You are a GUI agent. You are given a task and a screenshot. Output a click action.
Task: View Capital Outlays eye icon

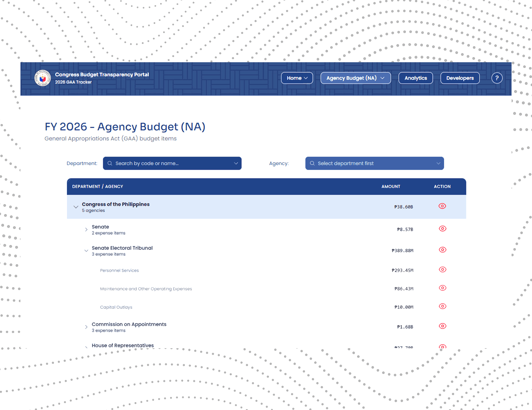tap(442, 306)
